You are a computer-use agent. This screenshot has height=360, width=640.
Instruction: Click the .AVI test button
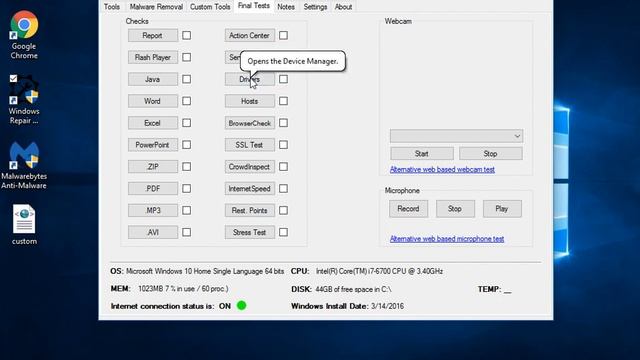(x=153, y=232)
